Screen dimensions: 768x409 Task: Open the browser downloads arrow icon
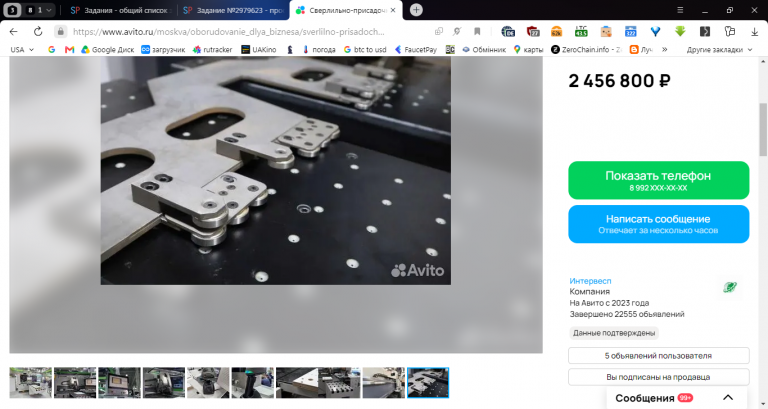[x=754, y=32]
